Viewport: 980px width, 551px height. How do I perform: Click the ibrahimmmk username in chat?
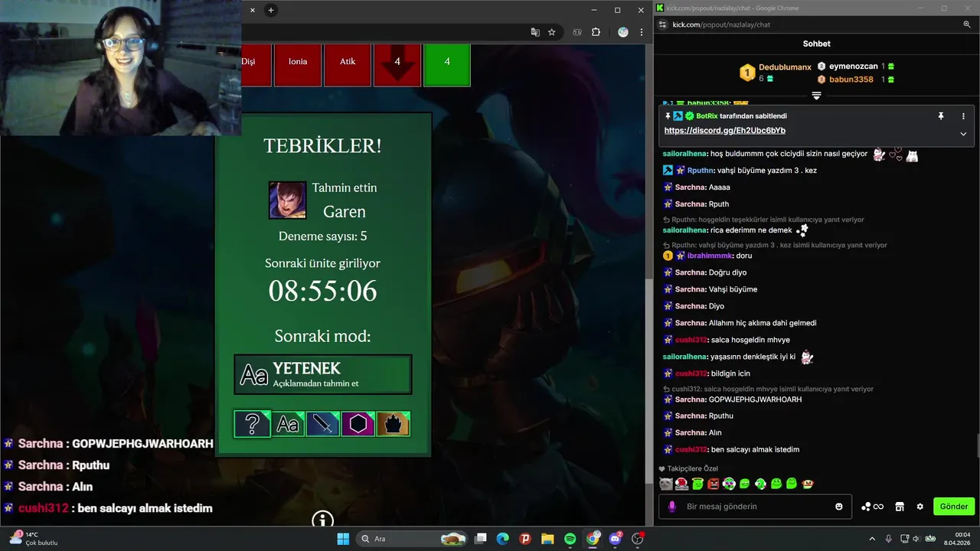(710, 256)
